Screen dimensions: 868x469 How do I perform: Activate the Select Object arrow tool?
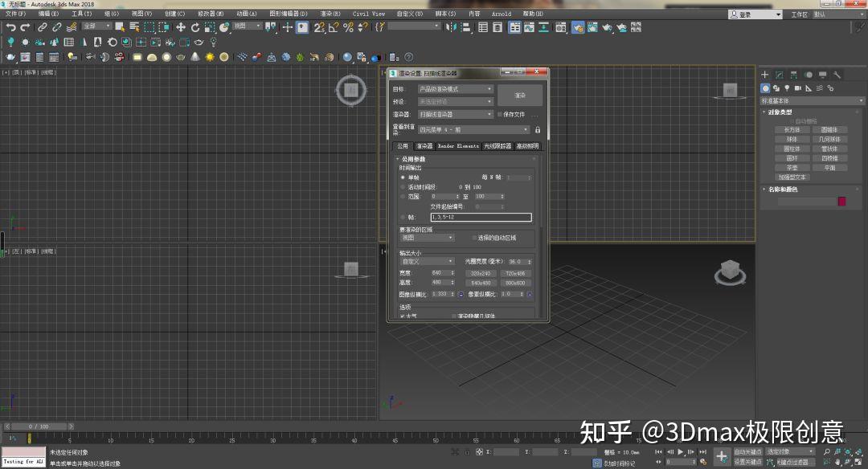point(119,28)
